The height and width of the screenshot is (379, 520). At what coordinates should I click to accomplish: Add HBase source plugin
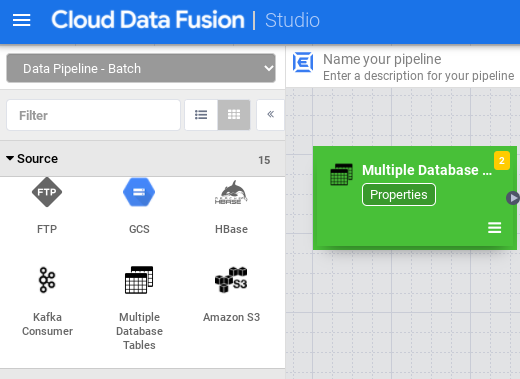(231, 206)
